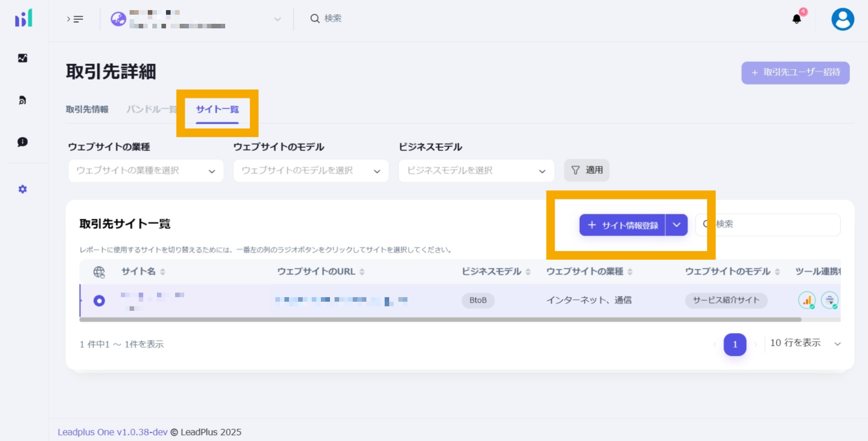868x441 pixels.
Task: Switch to 取引先情報 tab
Action: (x=87, y=109)
